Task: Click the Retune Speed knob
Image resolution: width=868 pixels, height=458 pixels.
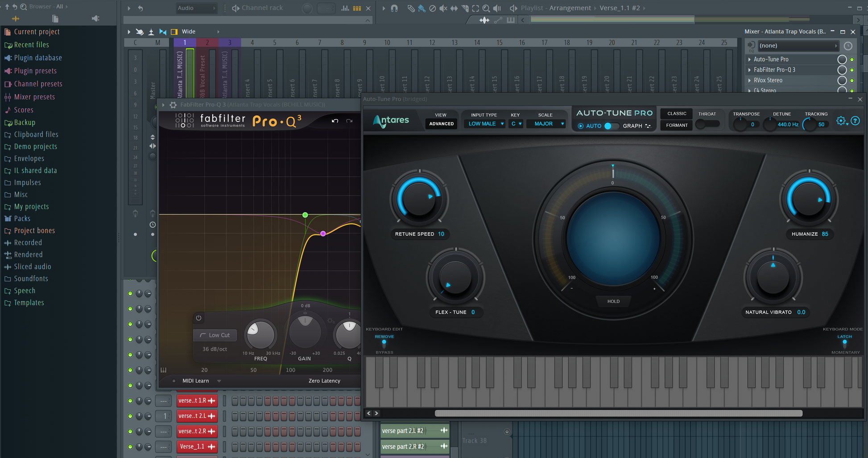Action: (x=419, y=199)
